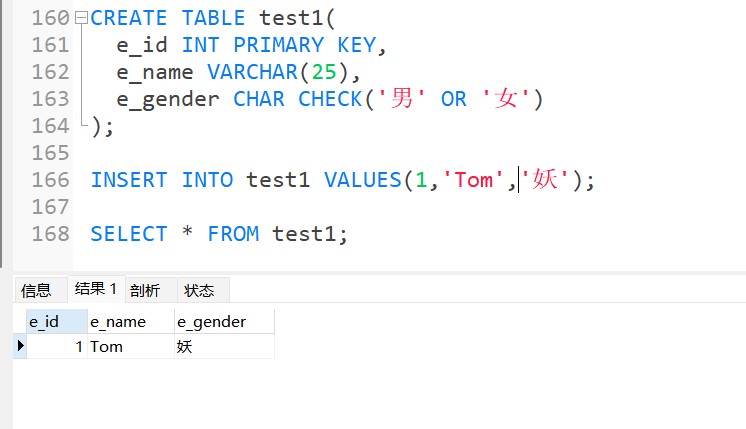This screenshot has width=746, height=429.
Task: Place cursor on the SELECT keyword
Action: [x=129, y=234]
